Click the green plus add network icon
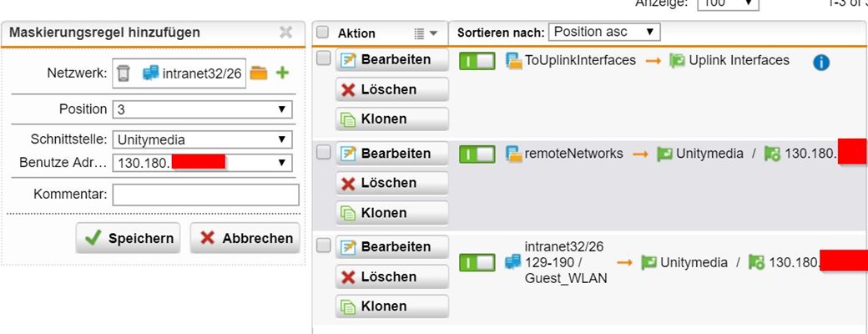Viewport: 868px width, 334px height. pos(283,73)
